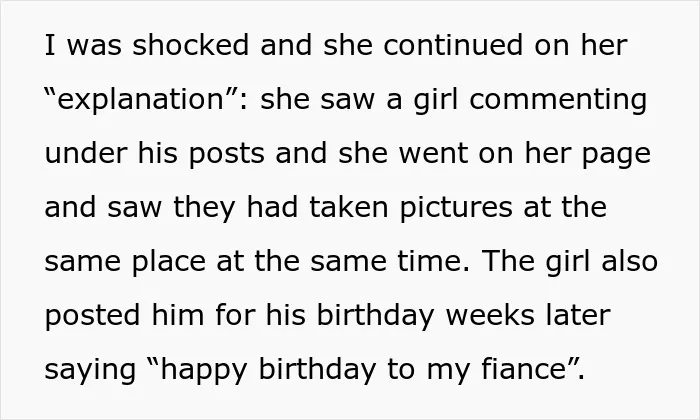Click the word "happy"

pyautogui.click(x=204, y=370)
